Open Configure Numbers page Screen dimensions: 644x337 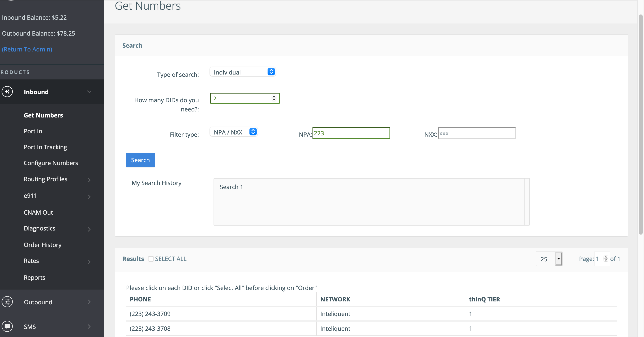pos(51,163)
